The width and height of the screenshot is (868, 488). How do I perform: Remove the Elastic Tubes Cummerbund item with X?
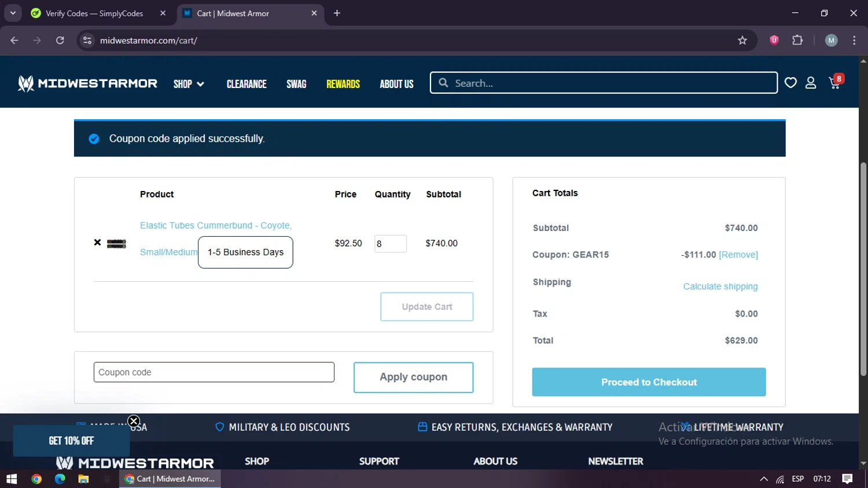pos(97,243)
